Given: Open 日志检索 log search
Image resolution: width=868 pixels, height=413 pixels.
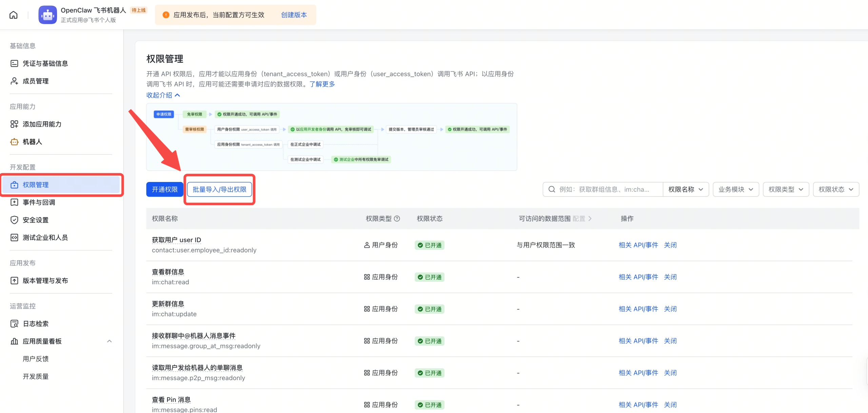Looking at the screenshot, I should click(x=36, y=324).
